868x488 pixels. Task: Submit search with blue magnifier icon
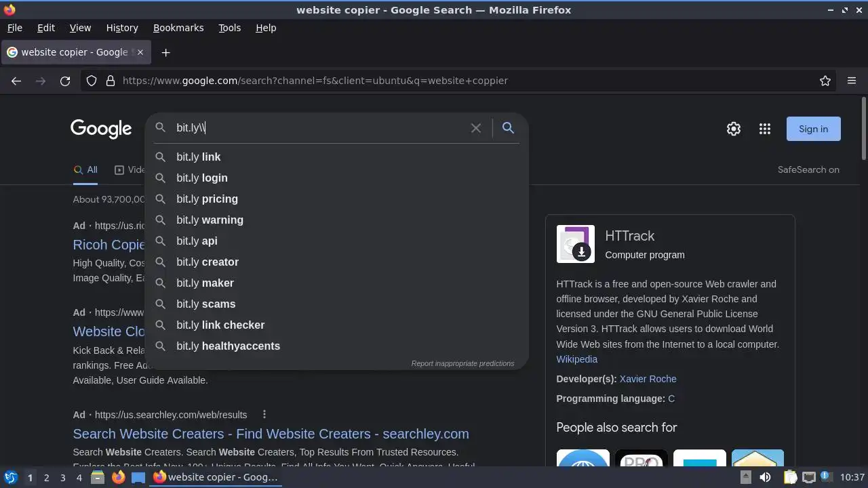point(508,128)
